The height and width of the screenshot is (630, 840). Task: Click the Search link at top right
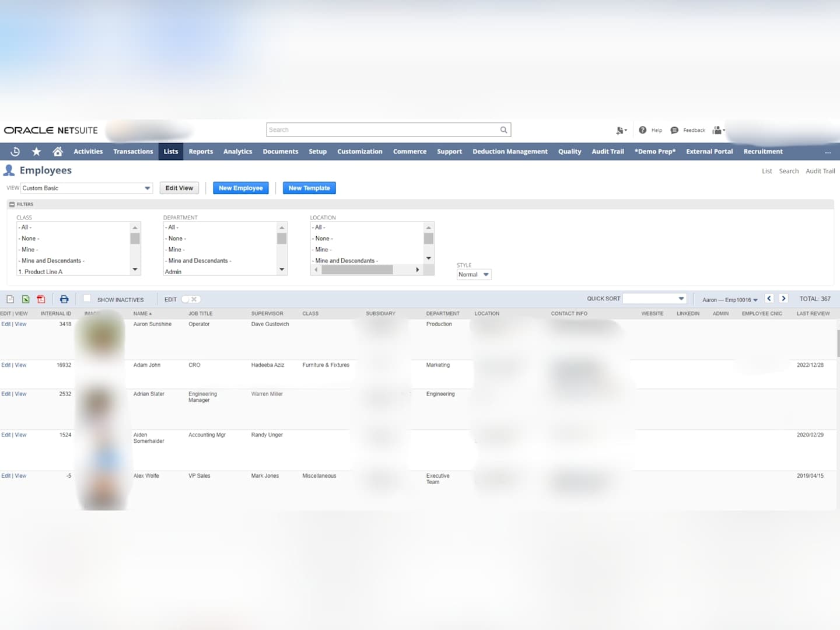[789, 171]
